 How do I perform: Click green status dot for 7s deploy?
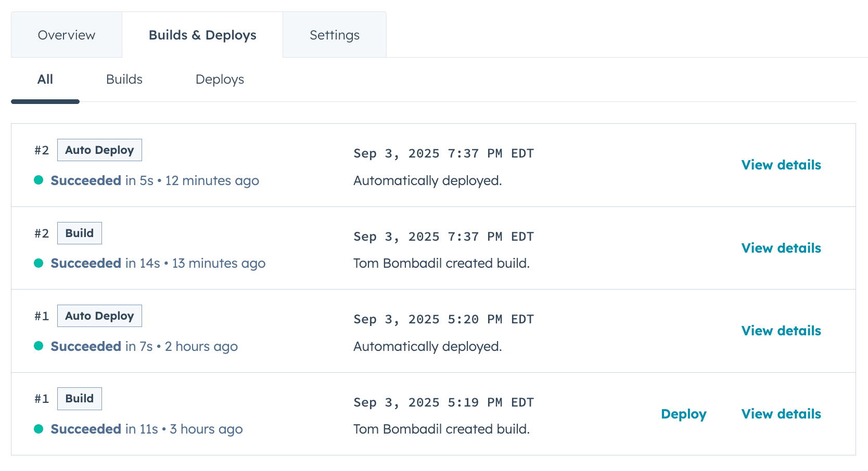click(39, 346)
